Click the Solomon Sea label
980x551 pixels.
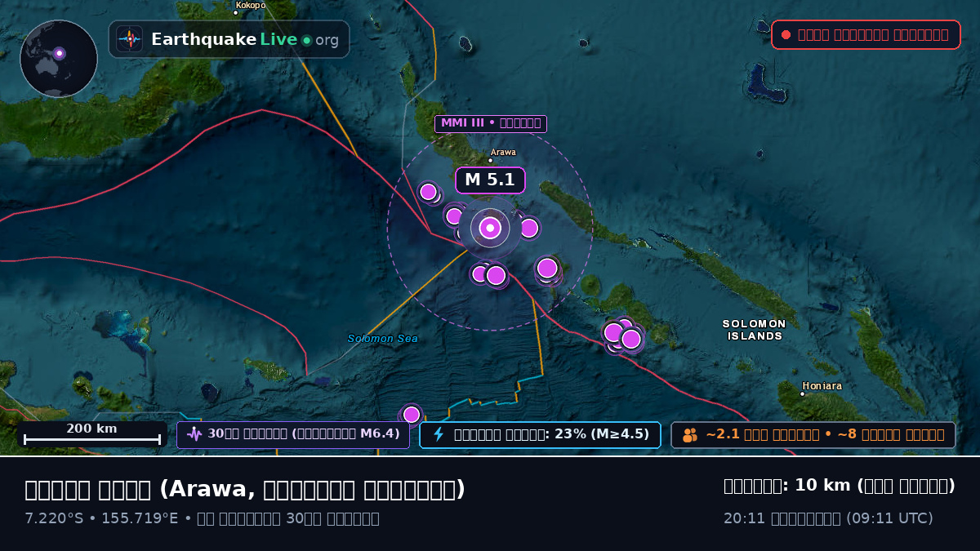point(382,339)
